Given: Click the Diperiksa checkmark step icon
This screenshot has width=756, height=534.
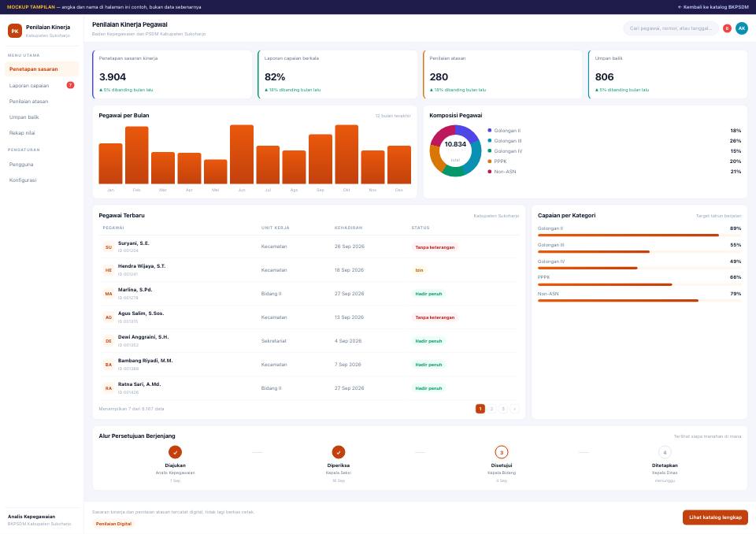Looking at the screenshot, I should click(339, 452).
